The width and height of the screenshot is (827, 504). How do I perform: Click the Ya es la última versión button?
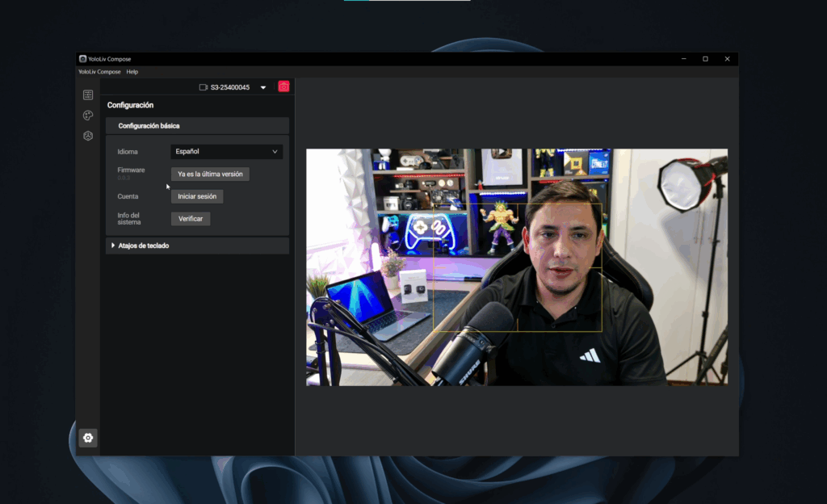(210, 174)
